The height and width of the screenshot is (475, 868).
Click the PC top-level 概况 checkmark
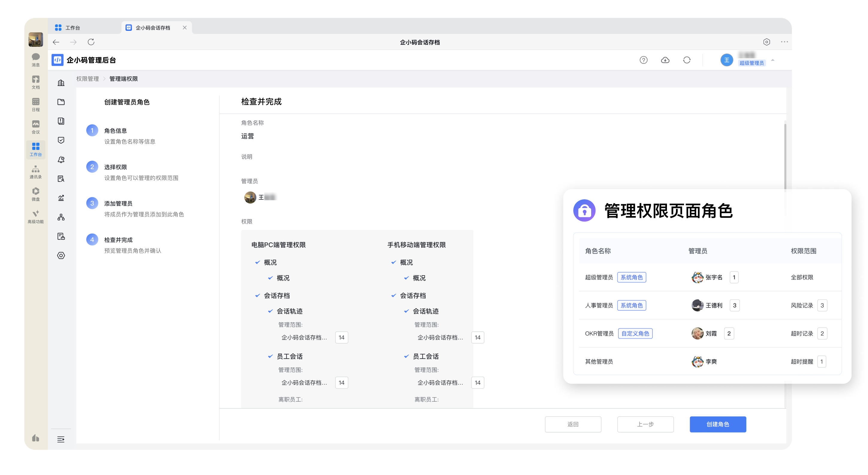(x=257, y=262)
